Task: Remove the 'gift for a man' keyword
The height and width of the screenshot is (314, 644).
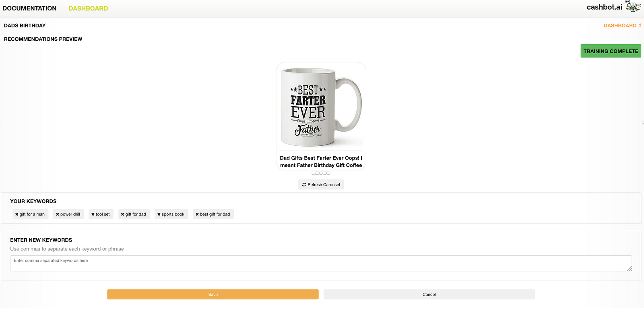Action: (x=17, y=215)
